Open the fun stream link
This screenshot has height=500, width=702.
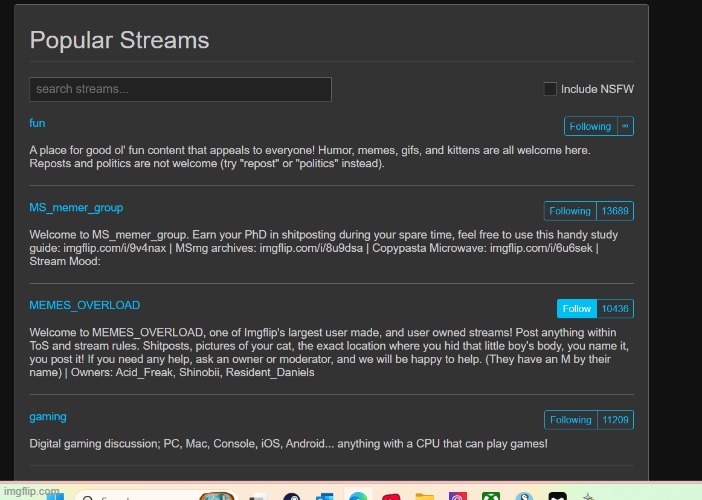pos(37,123)
